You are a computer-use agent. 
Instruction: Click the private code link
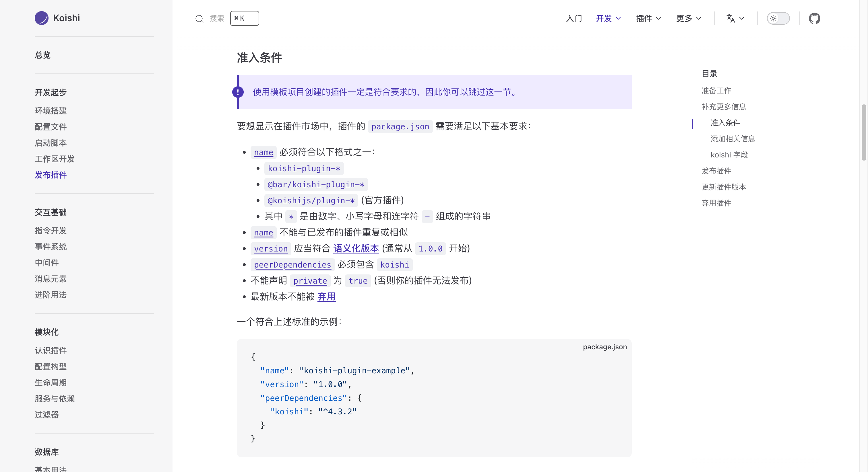point(310,280)
